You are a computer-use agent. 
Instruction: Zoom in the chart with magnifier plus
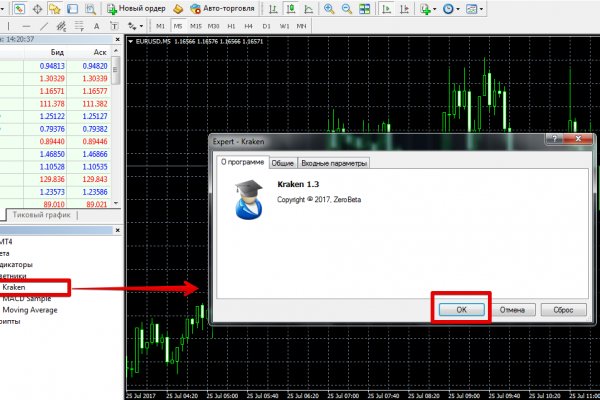(x=330, y=8)
